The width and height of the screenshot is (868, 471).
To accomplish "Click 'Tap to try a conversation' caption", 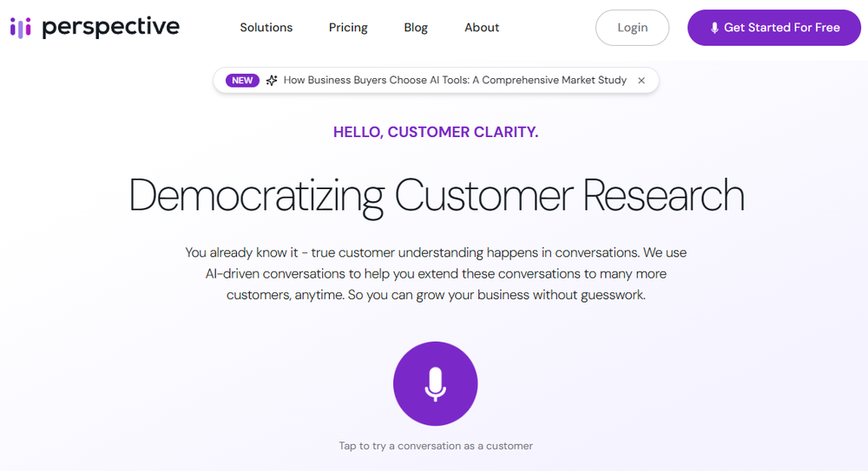I will point(436,446).
